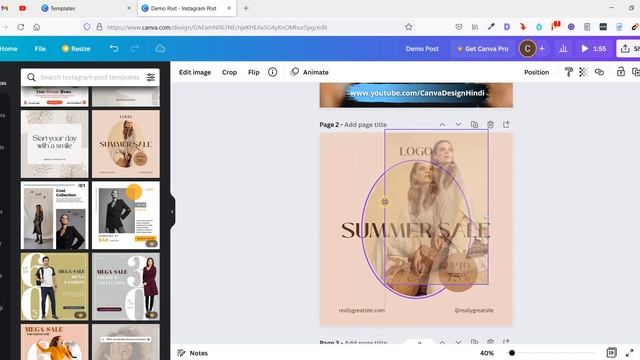This screenshot has width=640, height=360.
Task: Open insights chart icon
Action: (563, 49)
